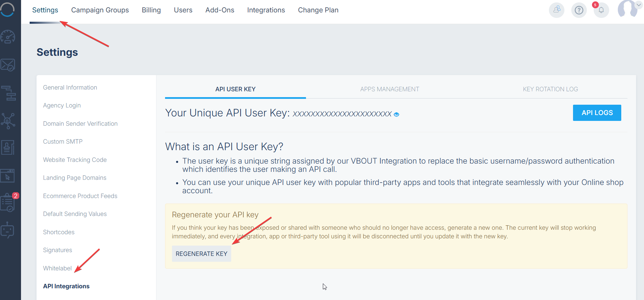Open the chatbot icon in sidebar

(x=7, y=230)
